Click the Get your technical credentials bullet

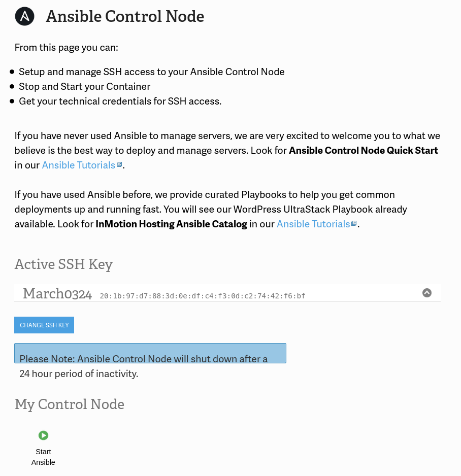coord(120,101)
